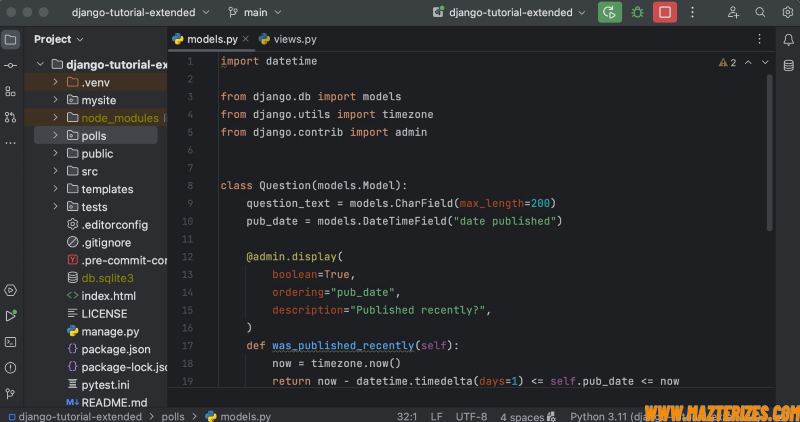Screen dimensions: 800x422
Task: Click models.py breadcrumb in status bar
Action: click(x=238, y=416)
